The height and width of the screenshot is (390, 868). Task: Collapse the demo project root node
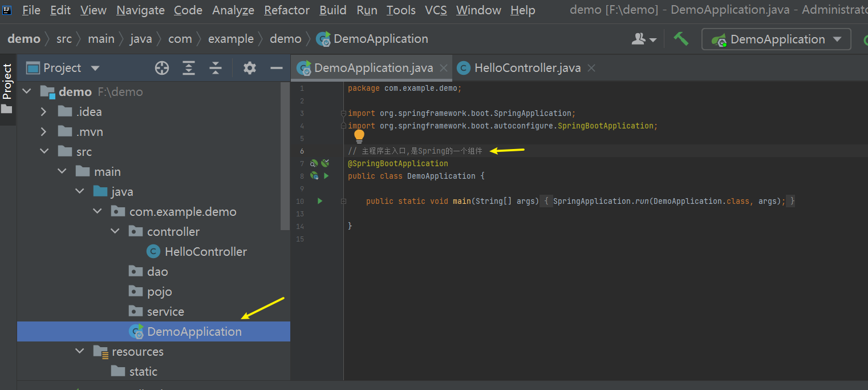pos(26,92)
